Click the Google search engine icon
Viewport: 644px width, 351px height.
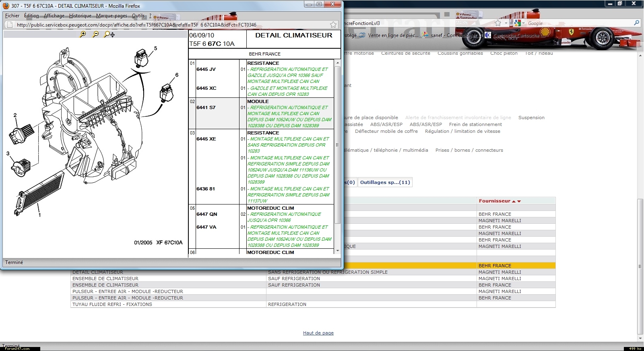pos(517,23)
